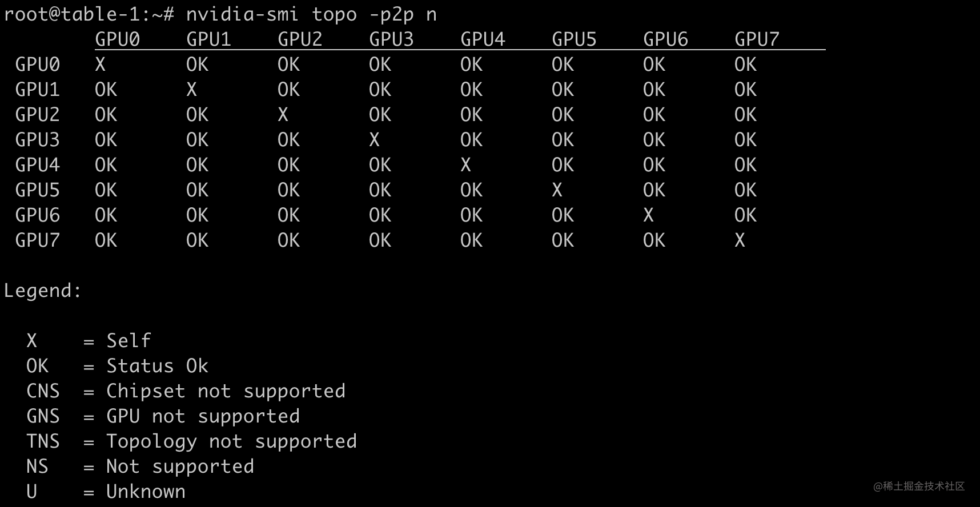Click OK in GPU0 row, GPU7 column
This screenshot has height=507, width=980.
pyautogui.click(x=745, y=65)
